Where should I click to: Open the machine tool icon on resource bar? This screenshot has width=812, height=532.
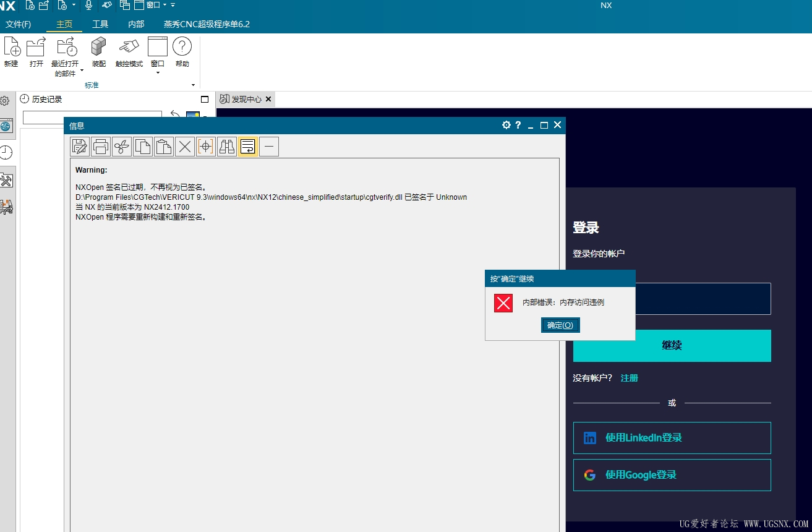coord(6,207)
